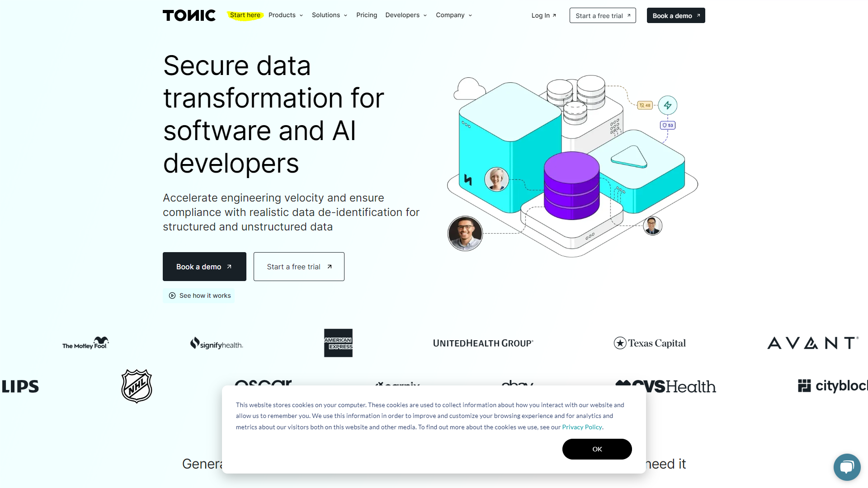Open the Company menu item
Viewport: 868px width, 488px height.
pos(454,15)
